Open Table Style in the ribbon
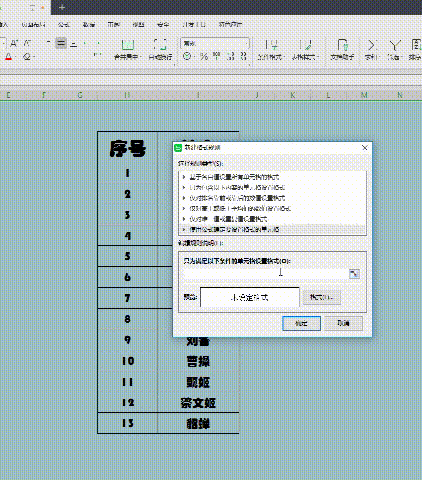 point(305,49)
